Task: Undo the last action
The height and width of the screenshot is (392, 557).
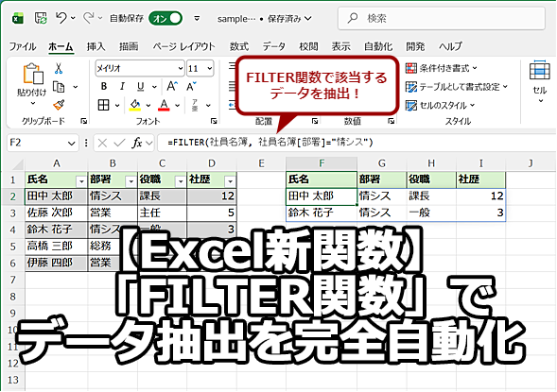Action: click(x=61, y=18)
